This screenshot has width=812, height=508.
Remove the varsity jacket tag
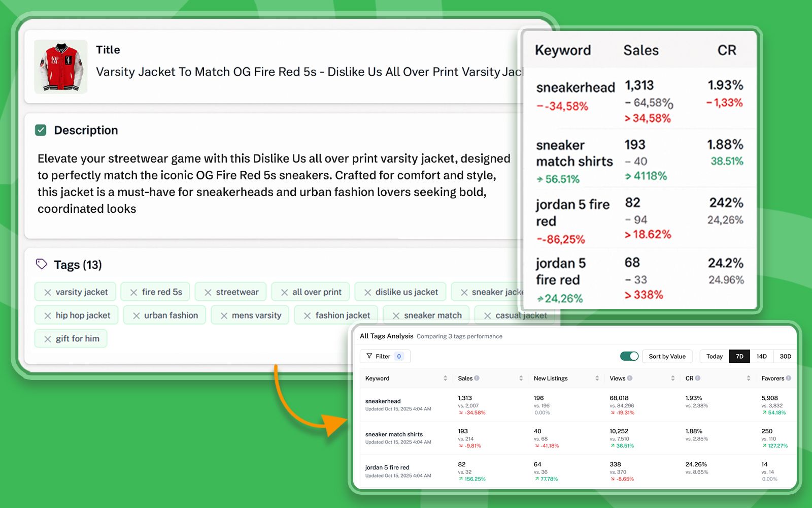[48, 293]
